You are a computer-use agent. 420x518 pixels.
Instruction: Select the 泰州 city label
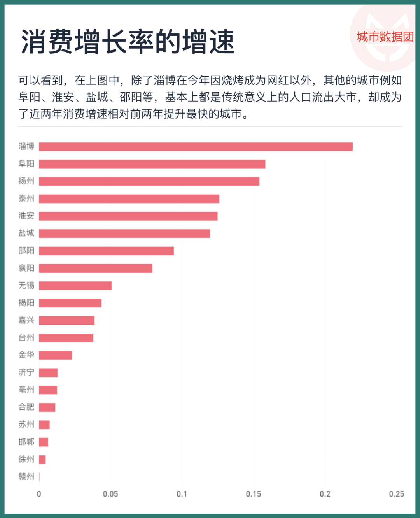pyautogui.click(x=26, y=198)
